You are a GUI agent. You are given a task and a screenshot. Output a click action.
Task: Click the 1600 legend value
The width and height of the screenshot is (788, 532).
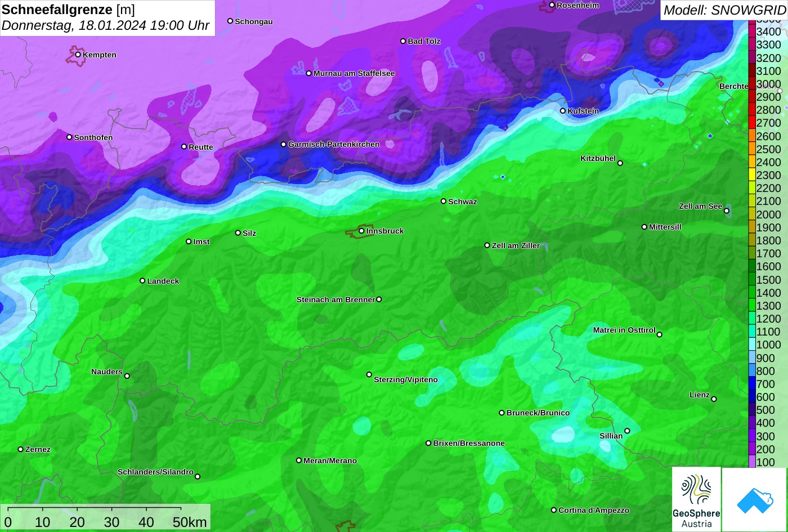[768, 267]
